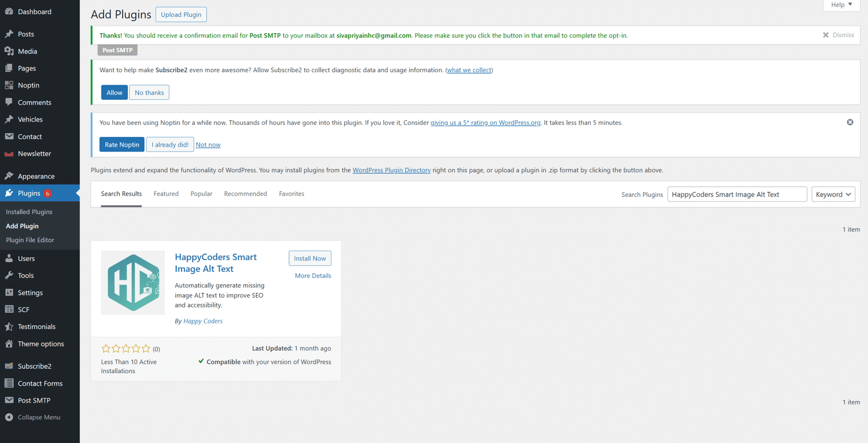Focus the Search Plugins input field
Viewport: 868px width, 443px height.
point(737,194)
